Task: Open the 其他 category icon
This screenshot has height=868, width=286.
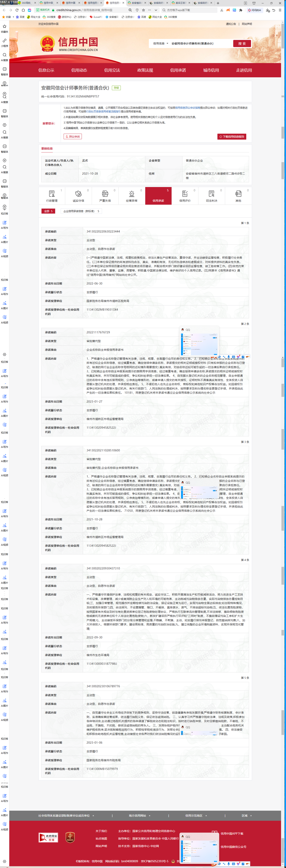Action: coord(238,196)
